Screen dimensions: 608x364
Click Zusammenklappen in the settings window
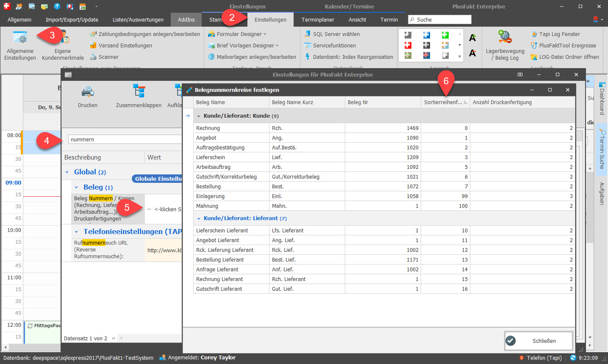139,96
